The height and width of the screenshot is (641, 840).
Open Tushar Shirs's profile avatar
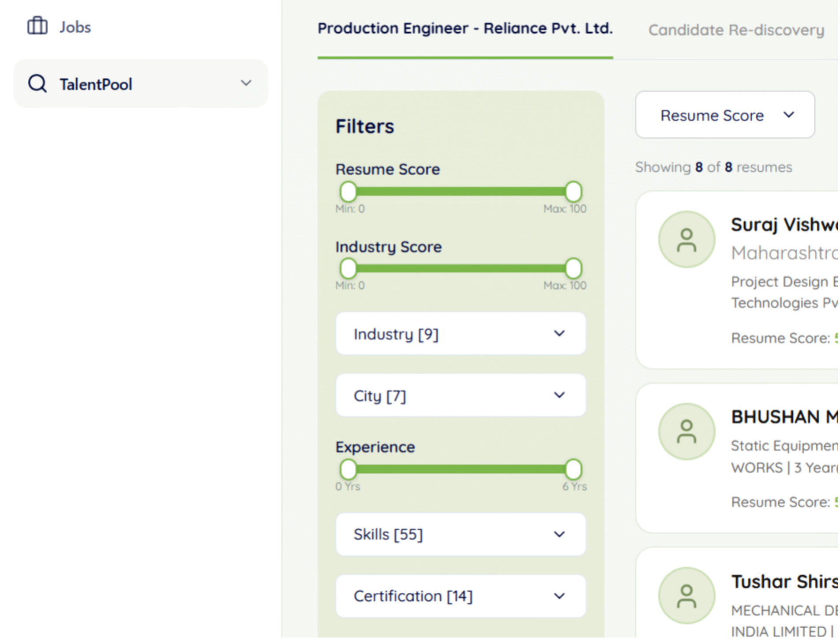click(x=687, y=595)
